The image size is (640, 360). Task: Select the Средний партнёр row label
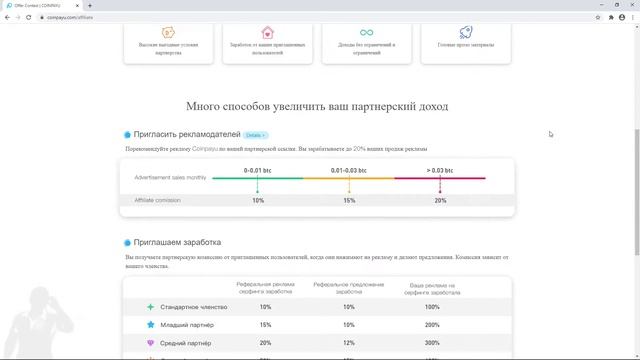[186, 343]
